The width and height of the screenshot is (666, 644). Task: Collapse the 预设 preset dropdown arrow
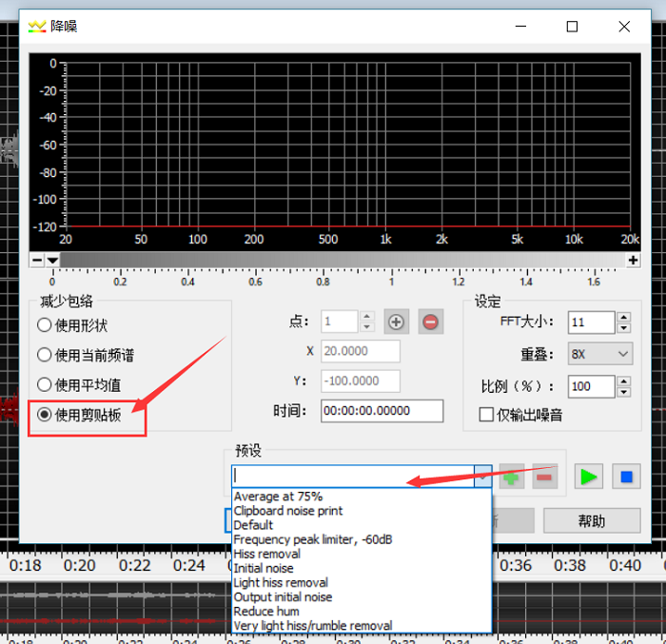[482, 476]
